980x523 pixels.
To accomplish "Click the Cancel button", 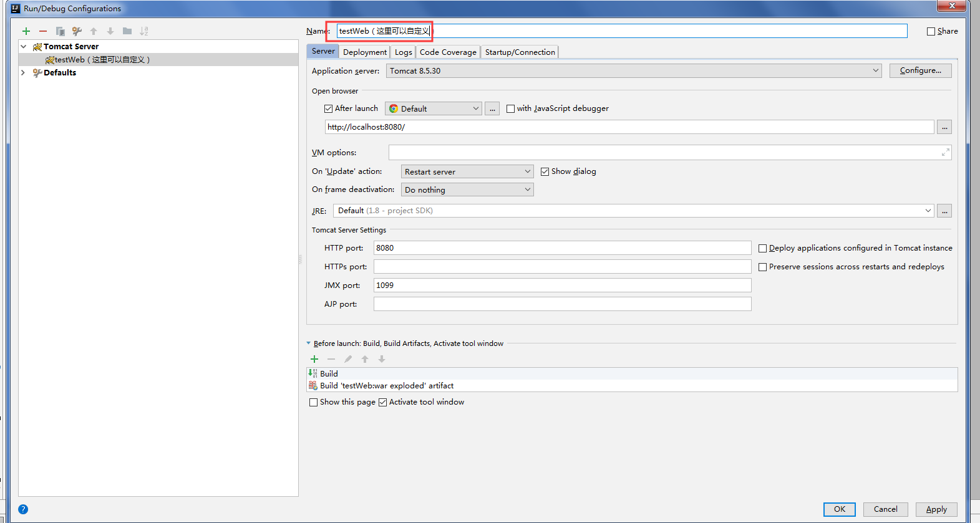I will click(x=886, y=509).
